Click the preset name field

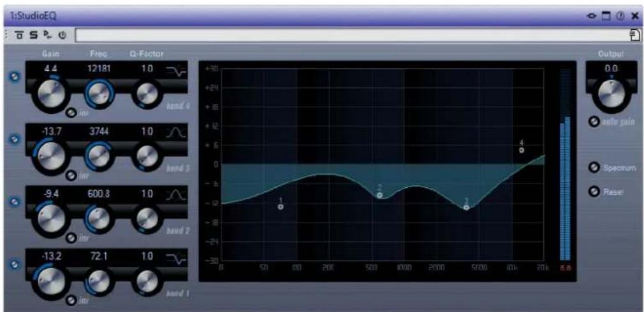click(353, 35)
